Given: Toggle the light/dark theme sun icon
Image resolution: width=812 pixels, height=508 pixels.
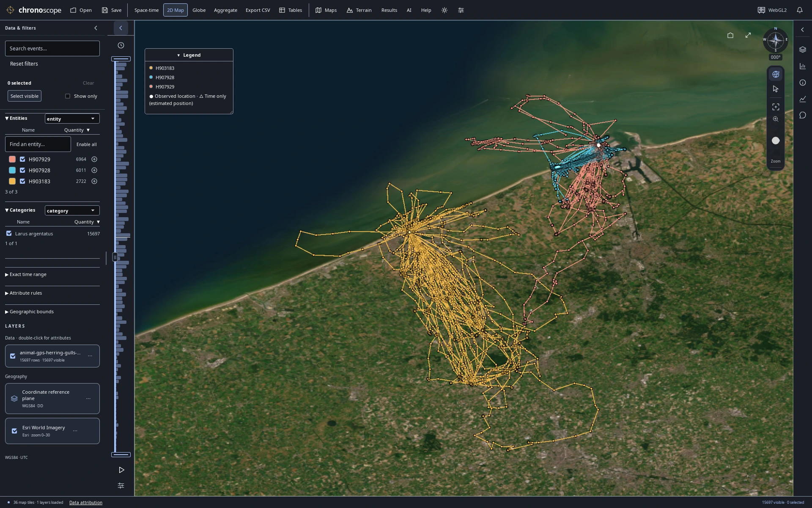Looking at the screenshot, I should pyautogui.click(x=444, y=10).
